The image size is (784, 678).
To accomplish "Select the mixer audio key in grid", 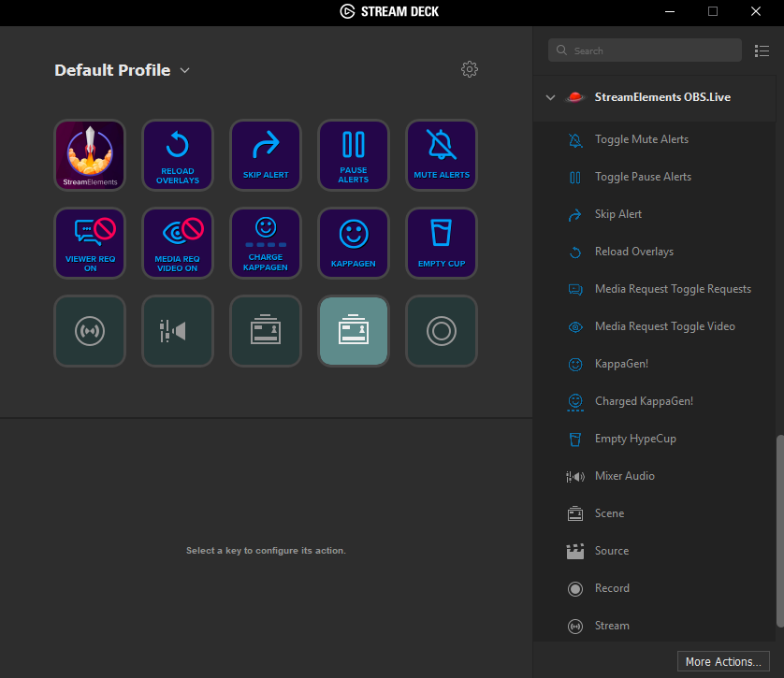I will pos(178,331).
